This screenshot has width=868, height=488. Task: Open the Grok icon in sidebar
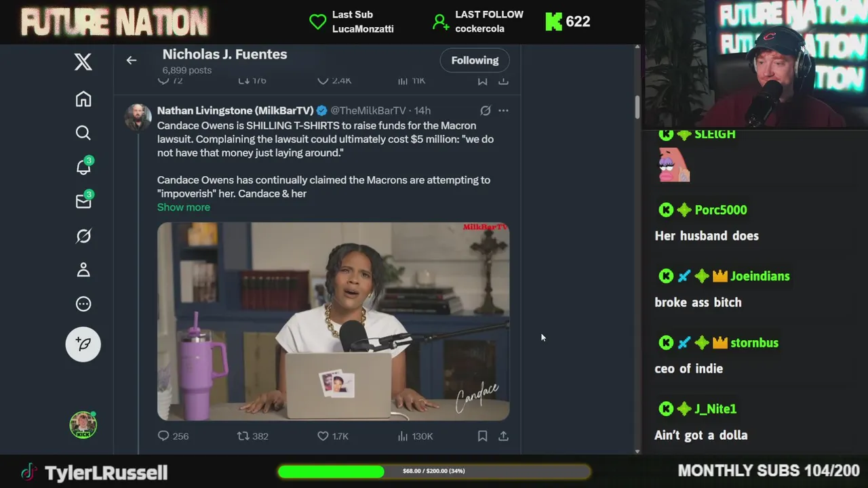click(83, 236)
